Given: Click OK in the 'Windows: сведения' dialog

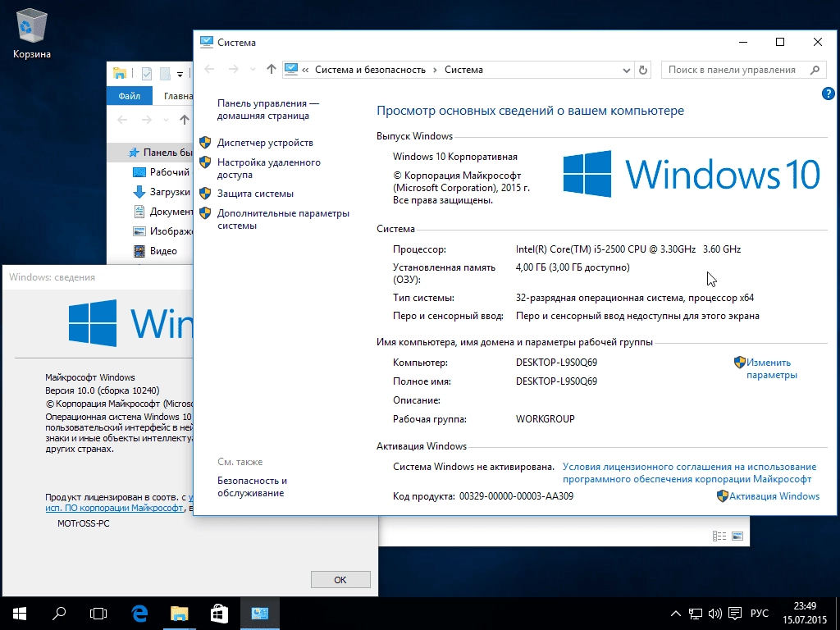Looking at the screenshot, I should 340,580.
